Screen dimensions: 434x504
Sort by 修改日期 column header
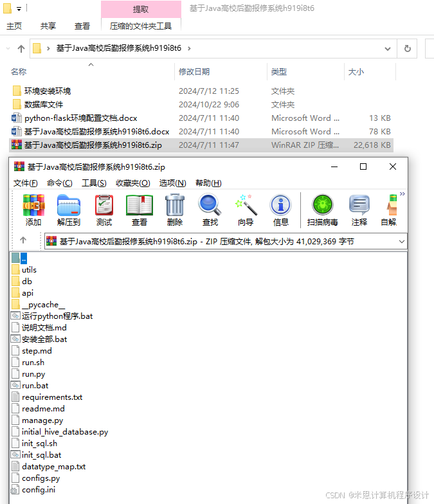tap(194, 72)
